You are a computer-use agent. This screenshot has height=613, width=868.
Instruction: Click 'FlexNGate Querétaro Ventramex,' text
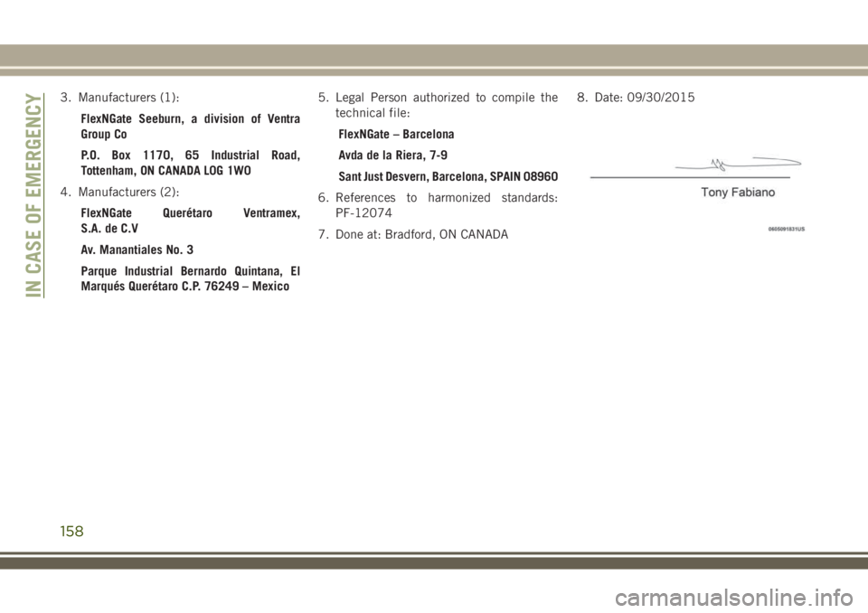tap(191, 213)
